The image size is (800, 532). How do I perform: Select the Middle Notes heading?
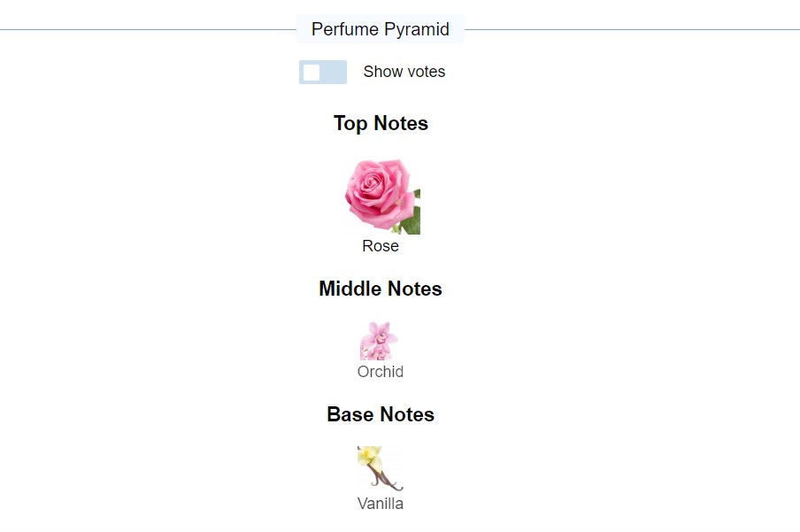coord(381,289)
